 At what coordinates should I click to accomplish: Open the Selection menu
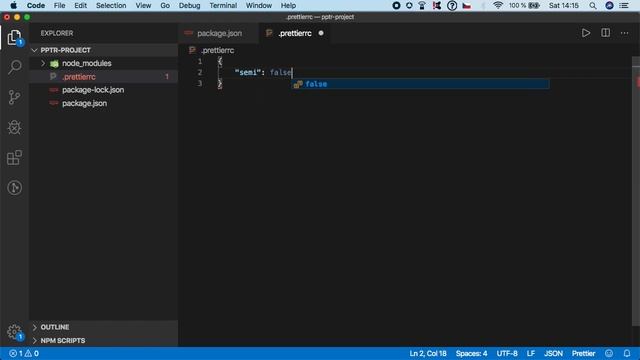point(111,5)
